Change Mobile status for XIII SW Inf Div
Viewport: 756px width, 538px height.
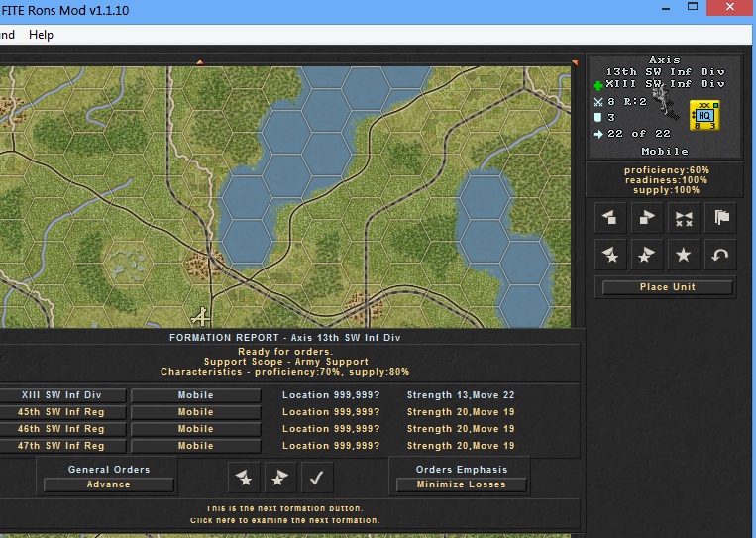click(x=196, y=395)
